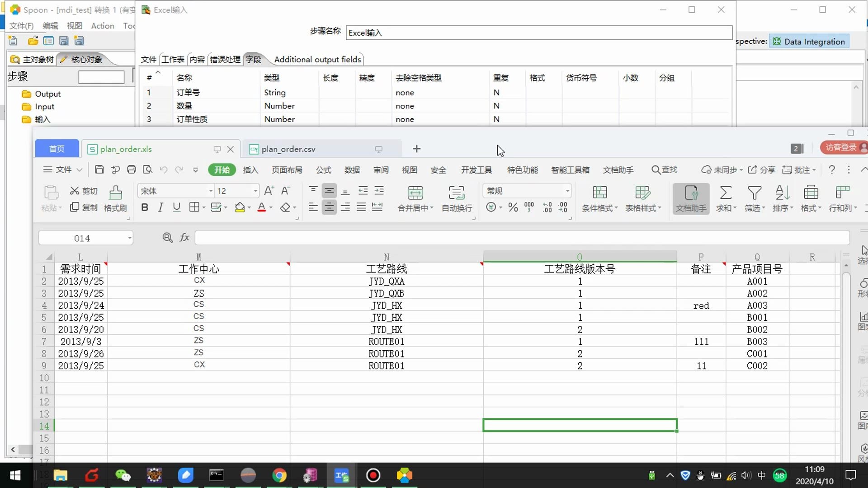
Task: Select the 字段 tab in Excel输入 dialog
Action: click(x=253, y=59)
